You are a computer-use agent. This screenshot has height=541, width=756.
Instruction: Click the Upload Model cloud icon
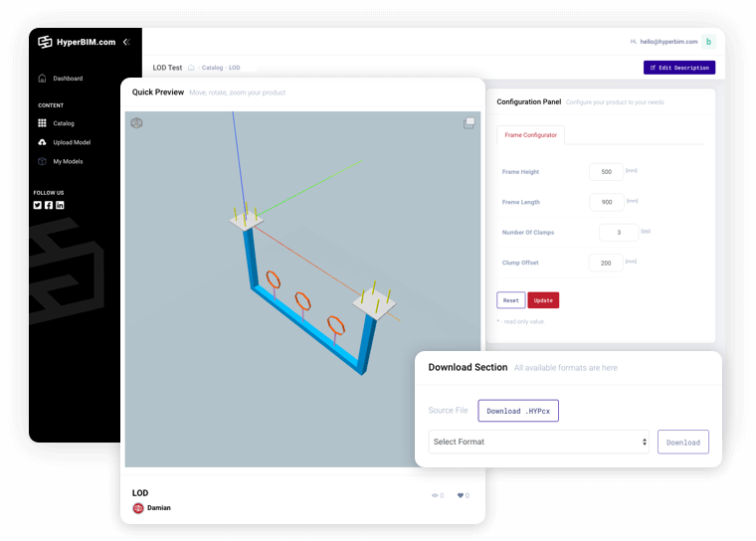pos(43,142)
